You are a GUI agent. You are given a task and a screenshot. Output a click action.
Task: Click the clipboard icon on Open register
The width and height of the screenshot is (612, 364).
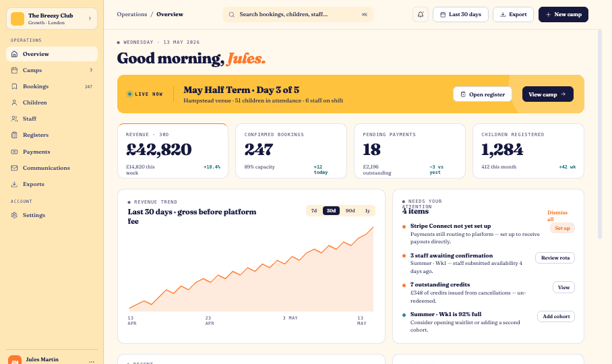pos(463,94)
